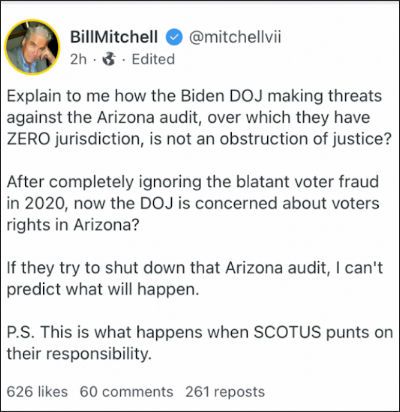Screen dimensions: 400x412
Task: Click the P.S. paragraph about SCOTUS
Action: [200, 343]
